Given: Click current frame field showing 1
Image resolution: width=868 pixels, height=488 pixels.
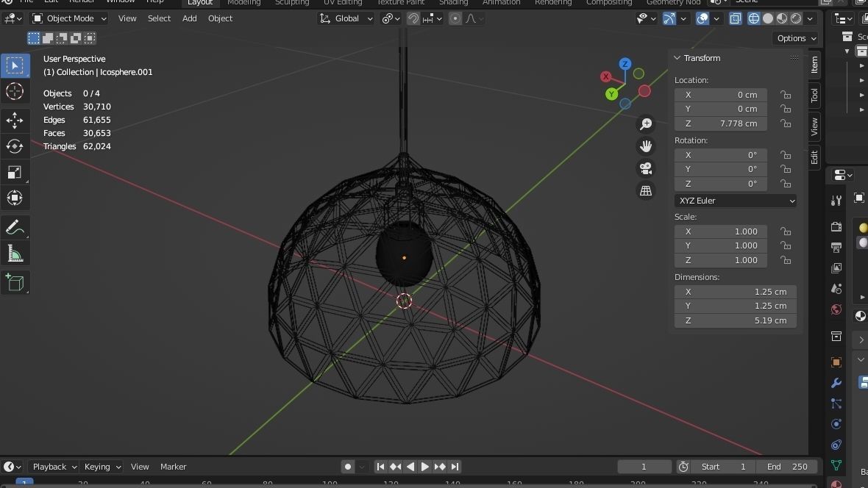Looking at the screenshot, I should coord(644,467).
